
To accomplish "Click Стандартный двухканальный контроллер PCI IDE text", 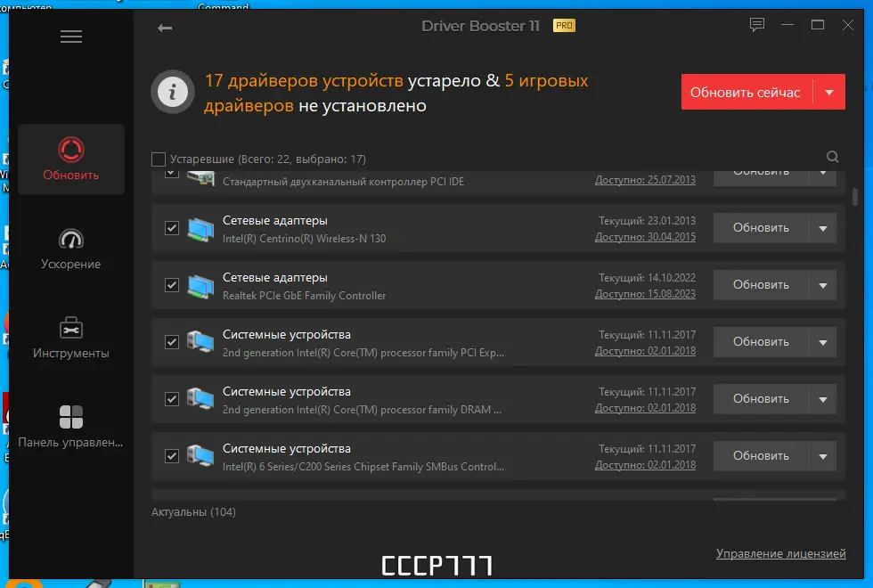I will pos(344,182).
